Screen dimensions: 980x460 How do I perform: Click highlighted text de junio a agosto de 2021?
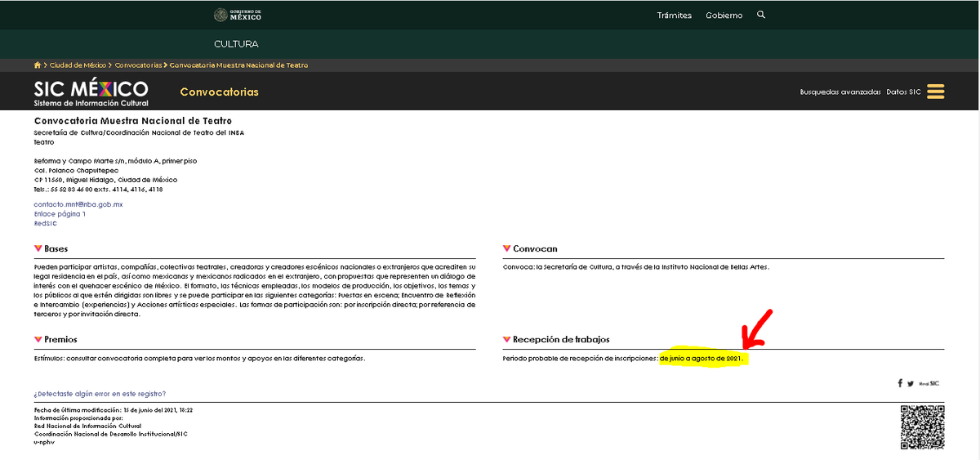(702, 358)
